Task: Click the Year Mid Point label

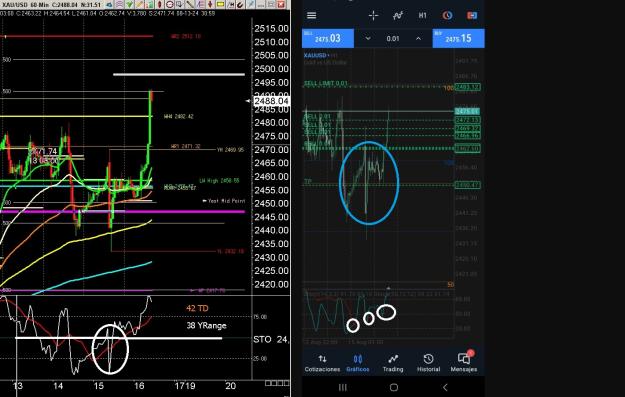Action: 226,201
